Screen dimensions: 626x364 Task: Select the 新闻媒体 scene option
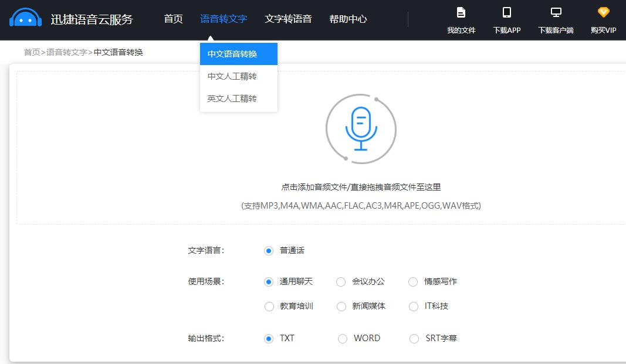pos(341,306)
